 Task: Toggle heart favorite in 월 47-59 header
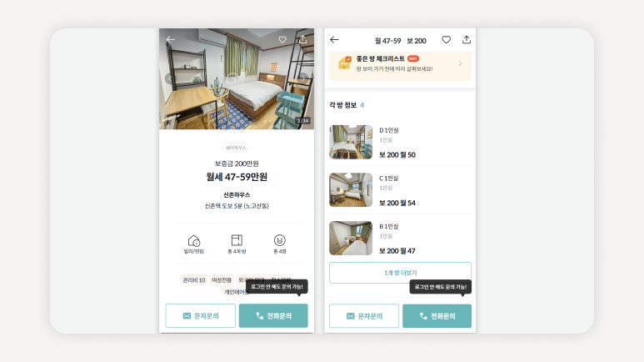447,39
